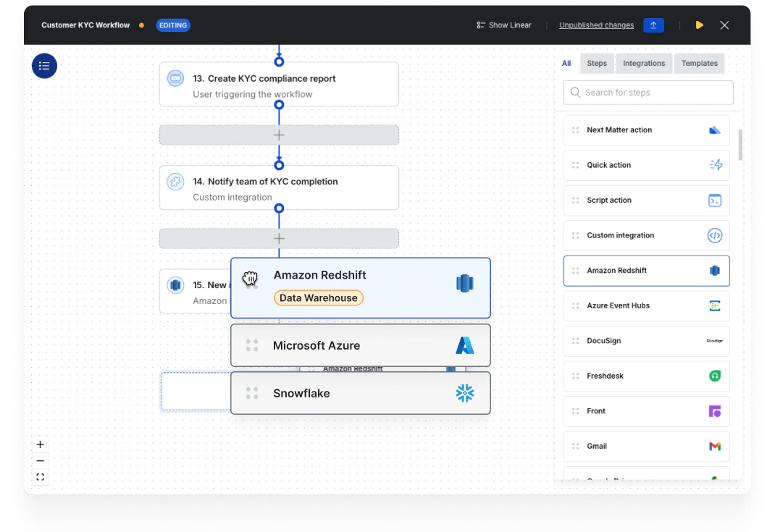The width and height of the screenshot is (775, 532).
Task: Click the Front icon
Action: point(715,411)
